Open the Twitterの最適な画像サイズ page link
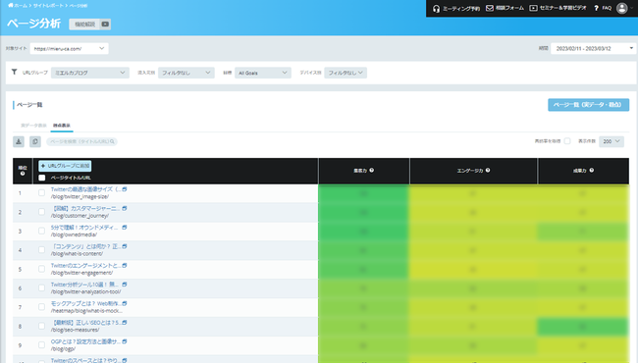The width and height of the screenshot is (638, 364). coord(85,189)
